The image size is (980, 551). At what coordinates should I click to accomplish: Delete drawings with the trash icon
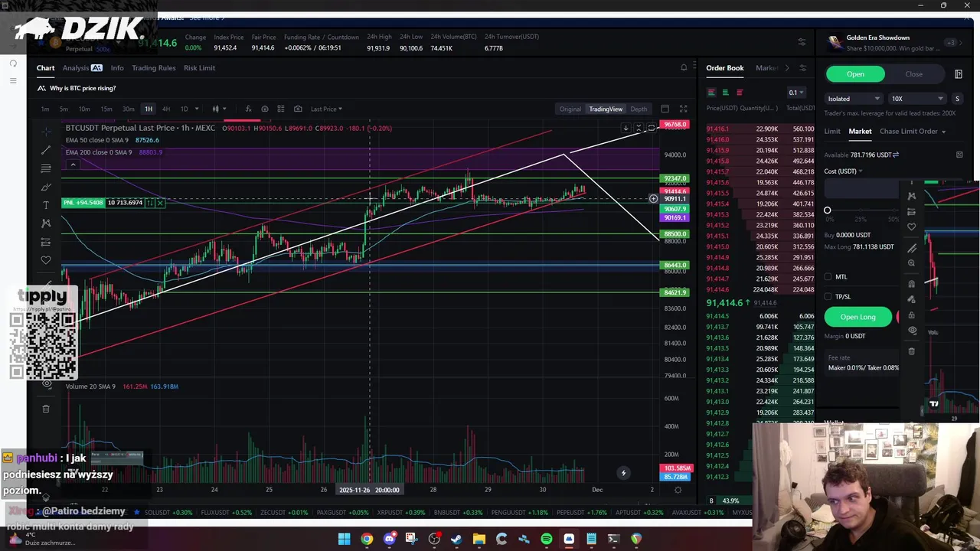pos(46,409)
